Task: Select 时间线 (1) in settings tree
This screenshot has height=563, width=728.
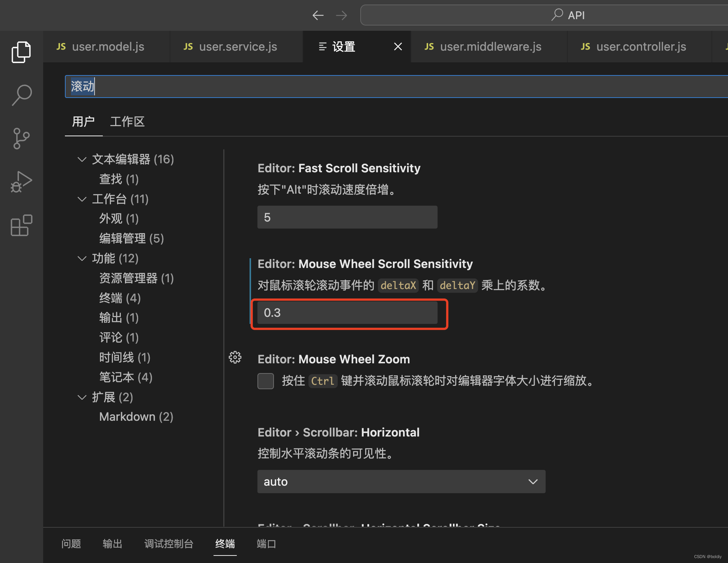Action: tap(125, 357)
